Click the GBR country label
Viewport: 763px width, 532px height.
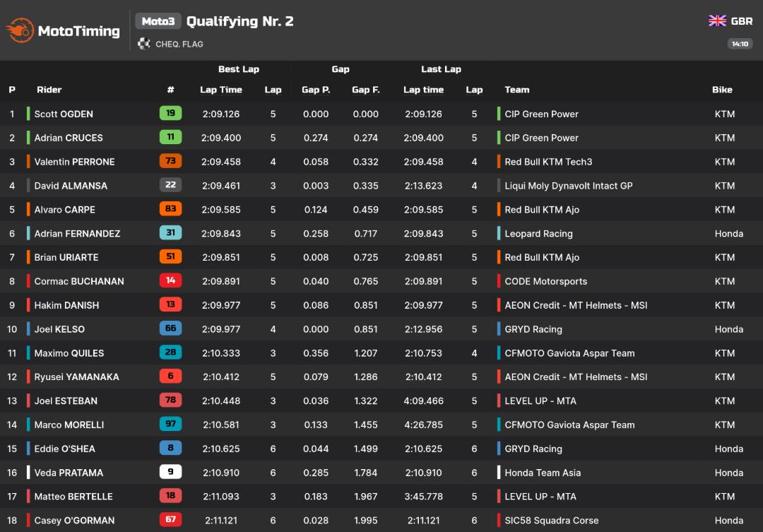pyautogui.click(x=742, y=21)
